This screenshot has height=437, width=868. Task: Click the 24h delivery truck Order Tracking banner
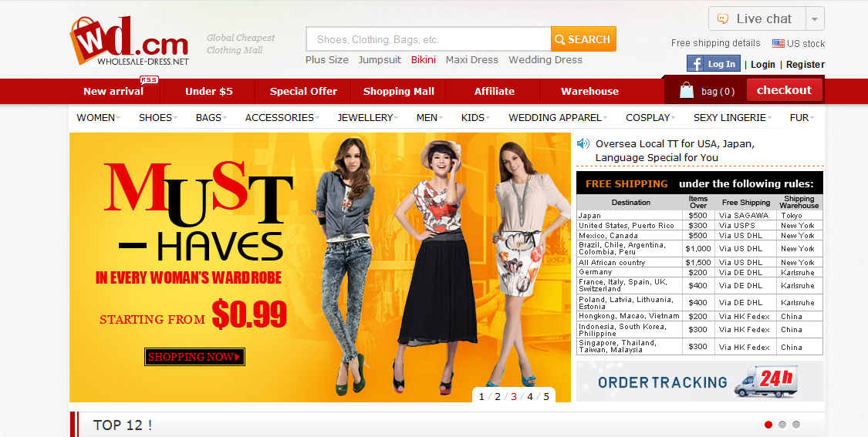(x=700, y=382)
